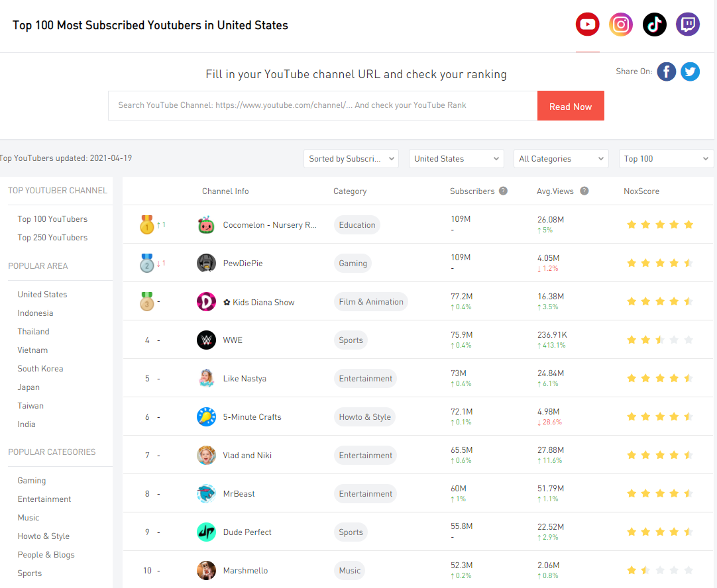Select the YouTube platform icon

[587, 24]
